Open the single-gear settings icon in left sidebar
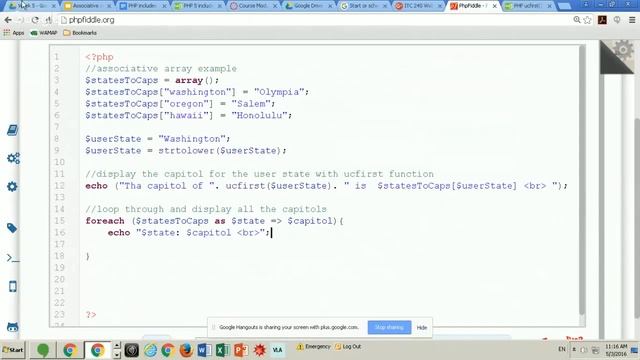Screen dimensions: 640x360 point(12,187)
